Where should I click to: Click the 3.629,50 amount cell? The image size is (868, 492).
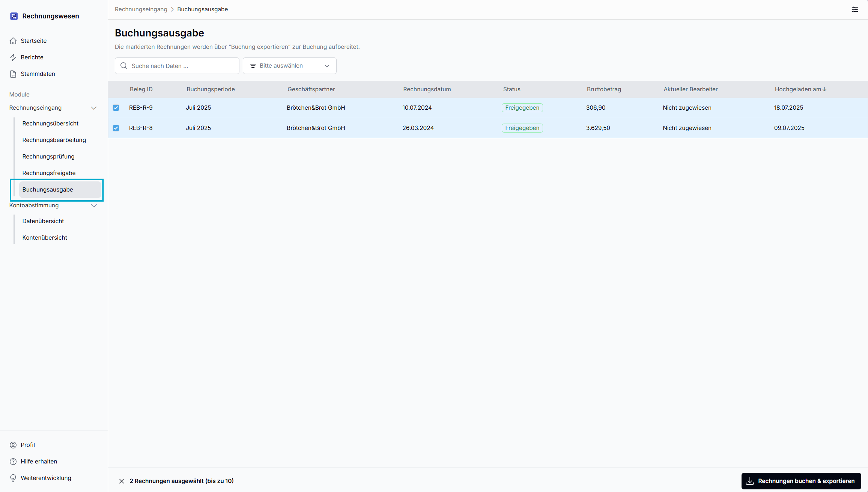[x=598, y=128]
